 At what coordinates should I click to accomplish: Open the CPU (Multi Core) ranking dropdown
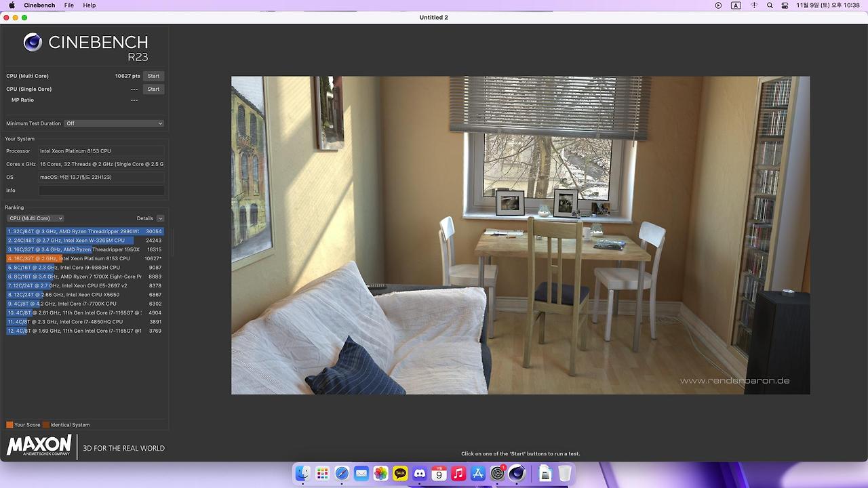tap(35, 218)
